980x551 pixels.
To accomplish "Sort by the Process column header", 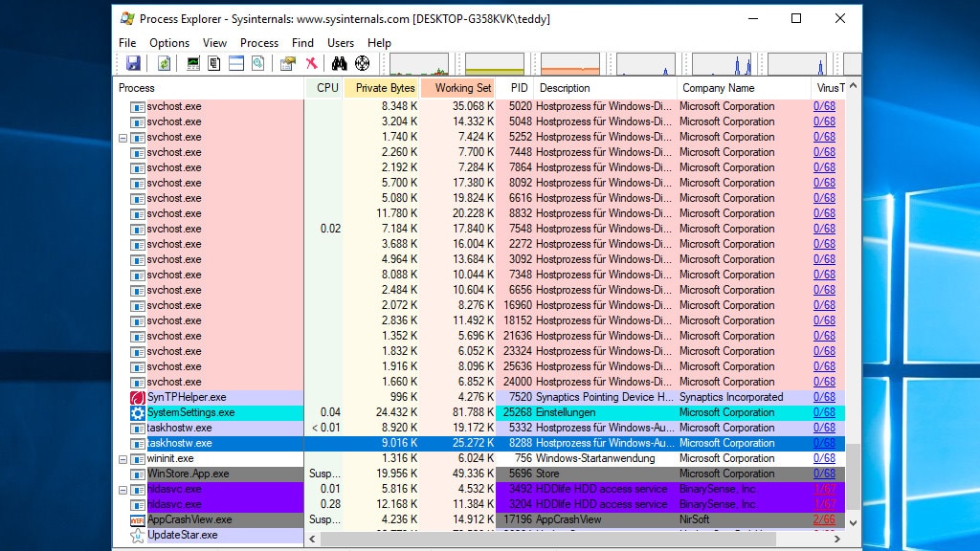I will [209, 88].
